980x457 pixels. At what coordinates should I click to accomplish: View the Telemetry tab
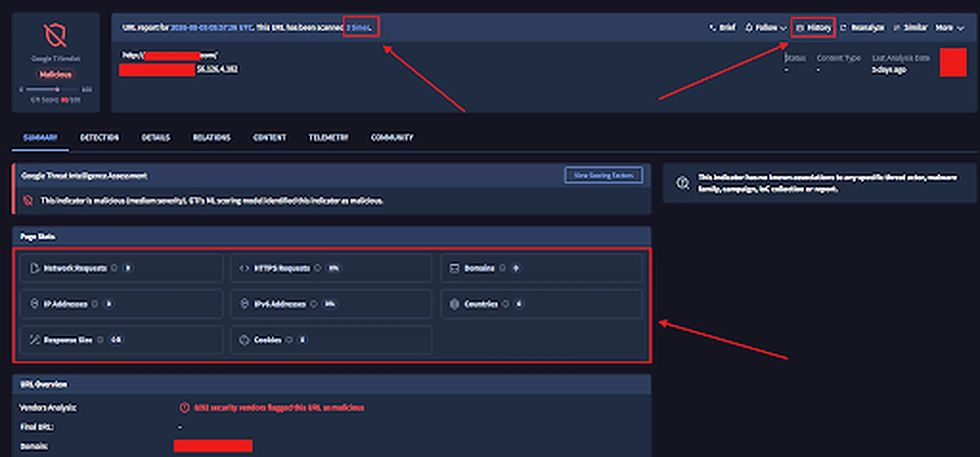pos(328,138)
